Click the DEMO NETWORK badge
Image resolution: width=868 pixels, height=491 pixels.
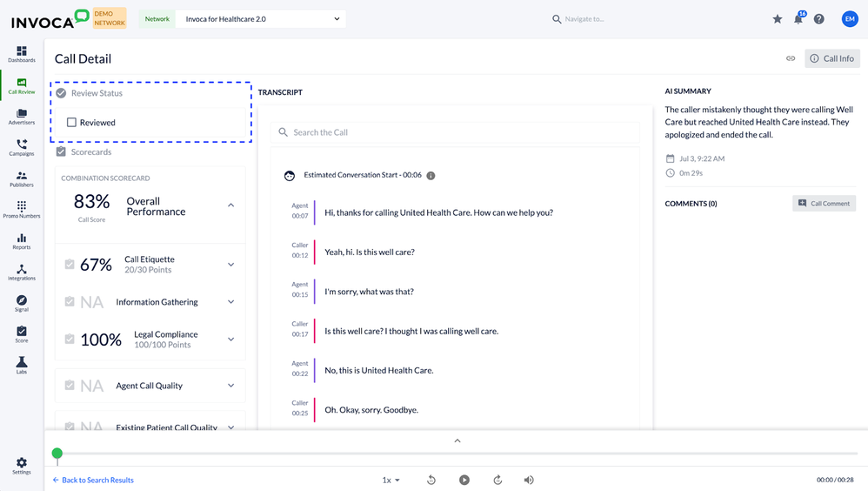[110, 18]
